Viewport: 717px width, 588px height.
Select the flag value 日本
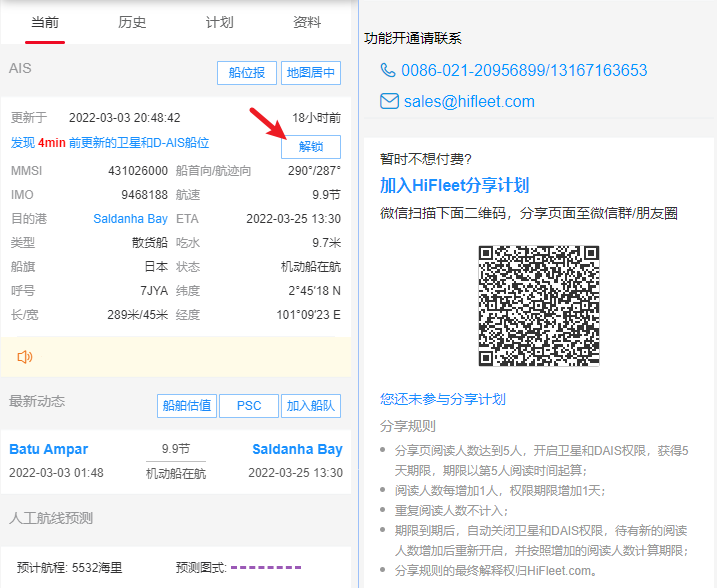[156, 267]
